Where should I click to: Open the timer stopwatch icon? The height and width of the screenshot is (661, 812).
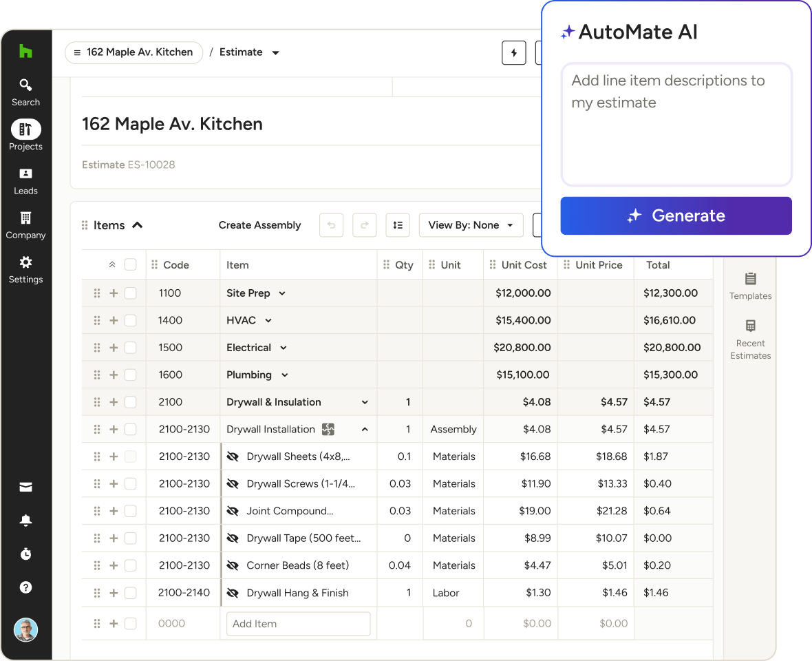point(25,554)
